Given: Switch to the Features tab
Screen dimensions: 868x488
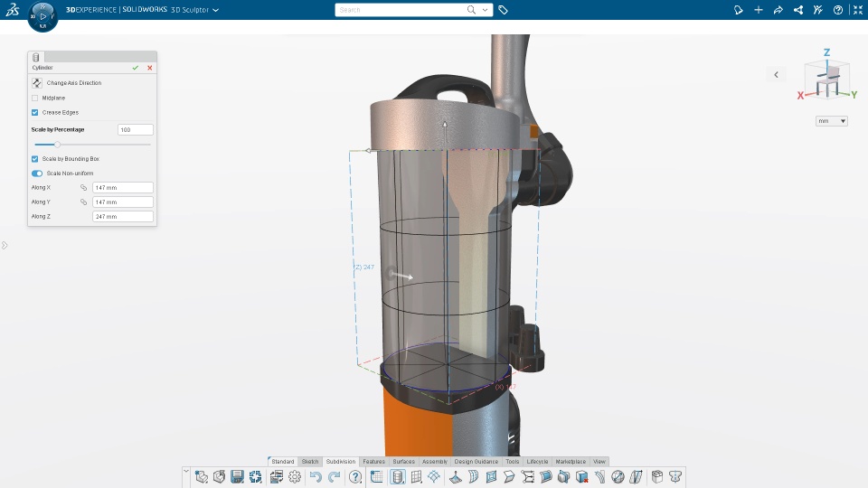Looking at the screenshot, I should pos(373,462).
